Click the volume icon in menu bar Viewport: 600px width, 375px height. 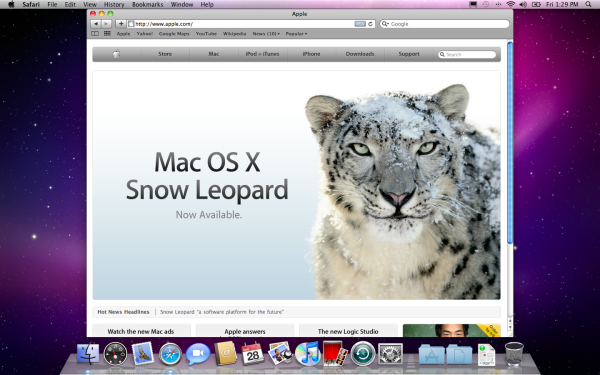[523, 4]
